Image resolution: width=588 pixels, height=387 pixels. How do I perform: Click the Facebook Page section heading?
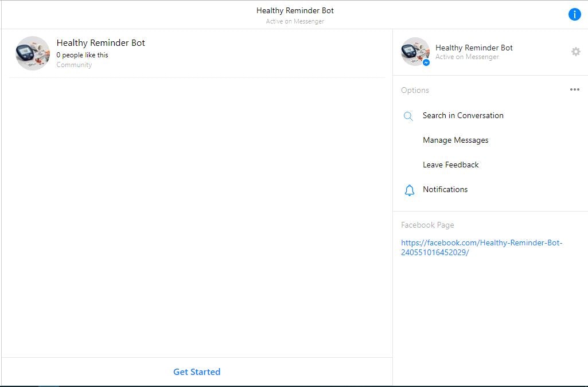pyautogui.click(x=427, y=225)
